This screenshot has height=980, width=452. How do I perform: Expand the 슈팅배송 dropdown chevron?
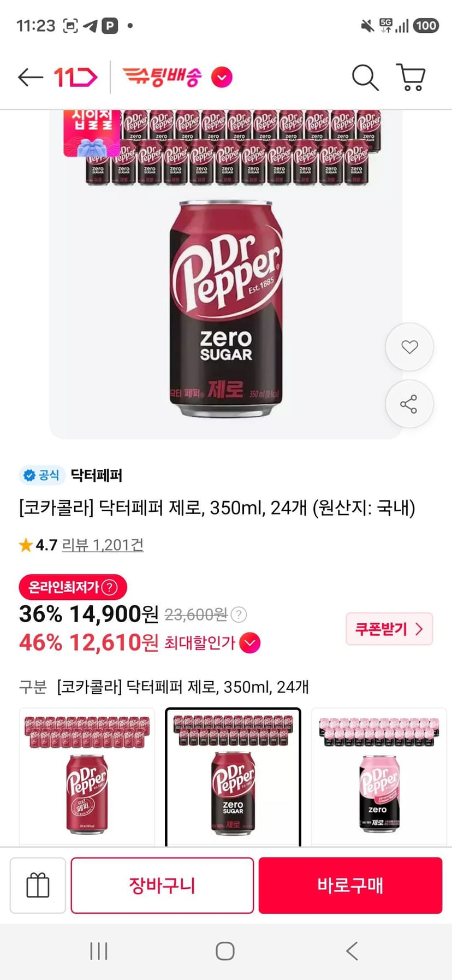click(x=222, y=78)
